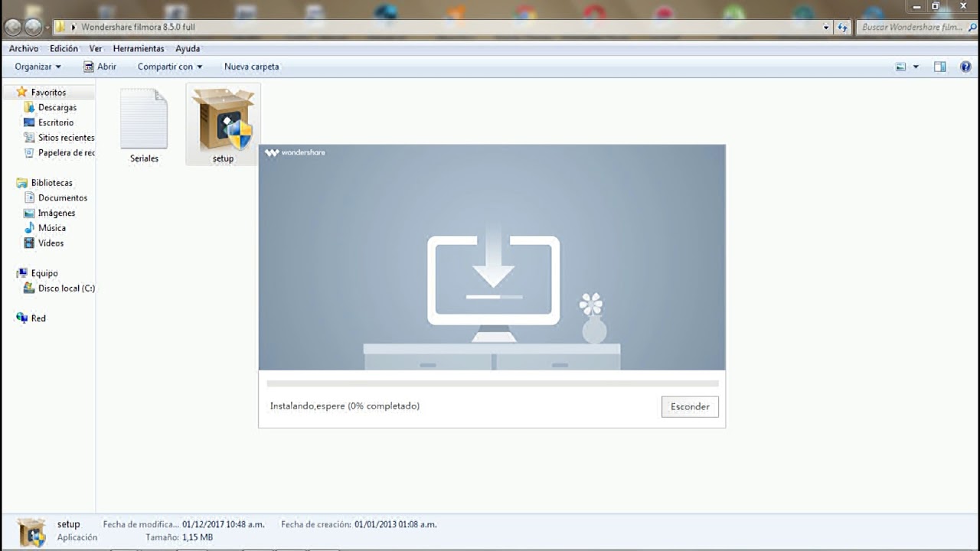Open address bar history dropdown
The width and height of the screenshot is (980, 551).
[x=826, y=27]
